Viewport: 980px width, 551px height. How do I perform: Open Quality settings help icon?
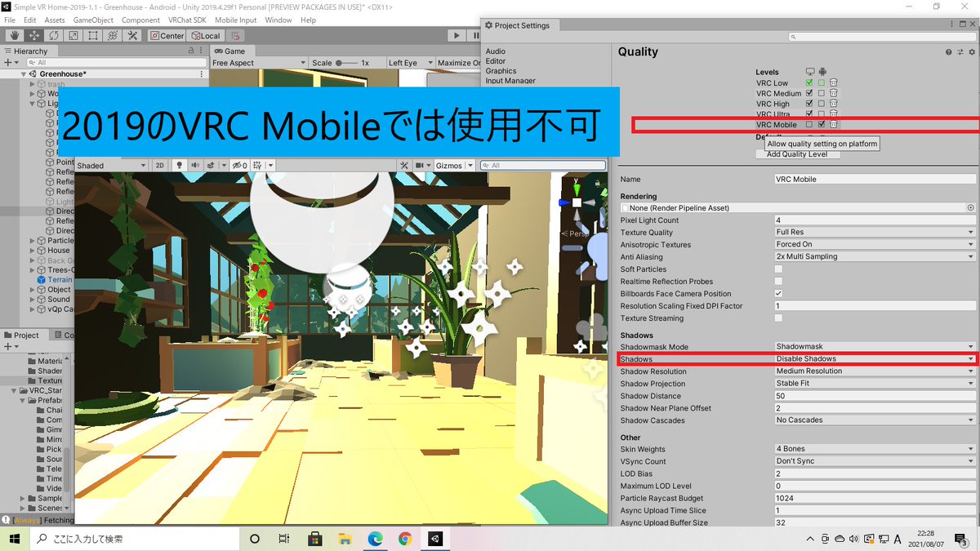coord(949,52)
